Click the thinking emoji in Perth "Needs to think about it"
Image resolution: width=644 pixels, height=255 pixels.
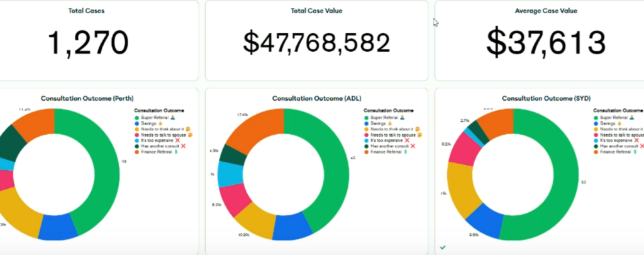click(188, 129)
